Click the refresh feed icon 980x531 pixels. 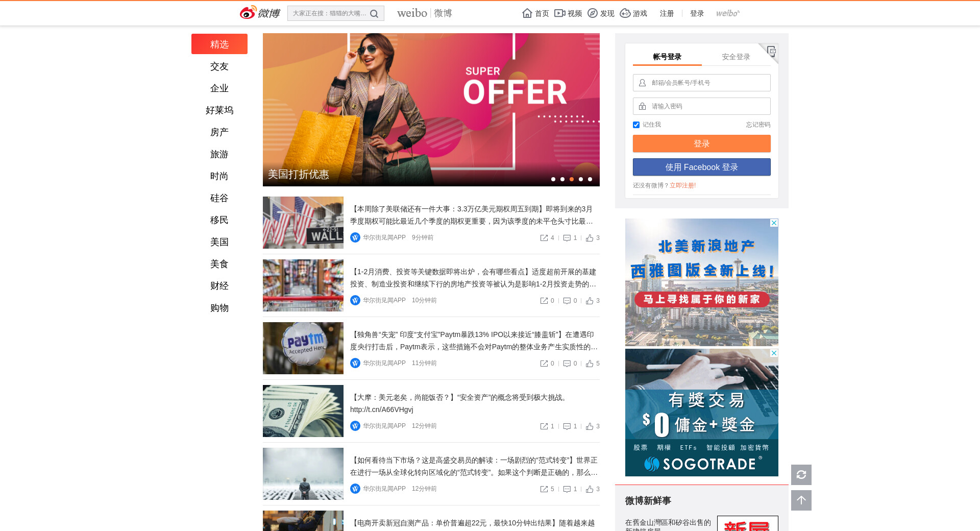[801, 475]
